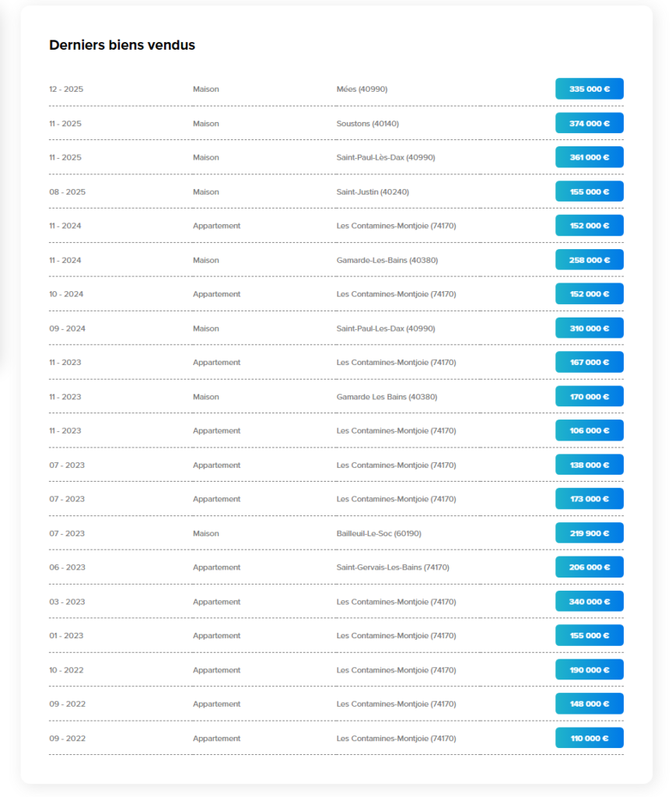
Task: Click Saint-Gervais-Les-Bains (74170) location text
Action: point(393,567)
